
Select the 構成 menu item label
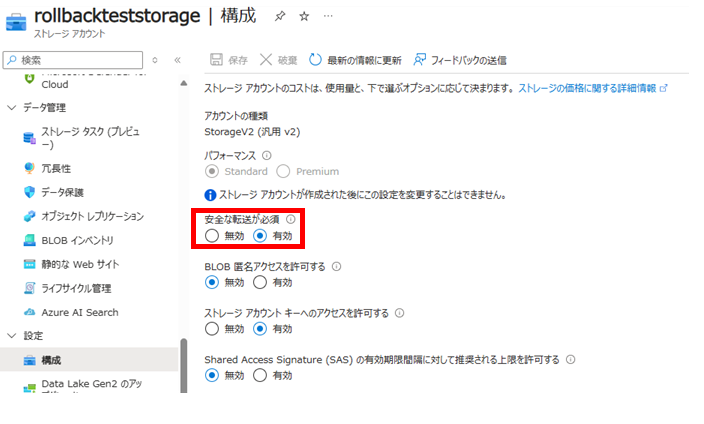(51, 360)
